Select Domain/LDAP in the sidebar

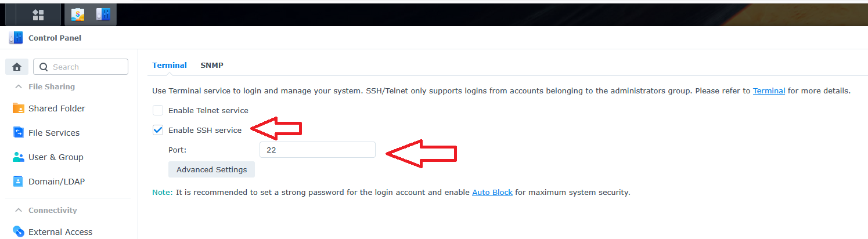[56, 182]
